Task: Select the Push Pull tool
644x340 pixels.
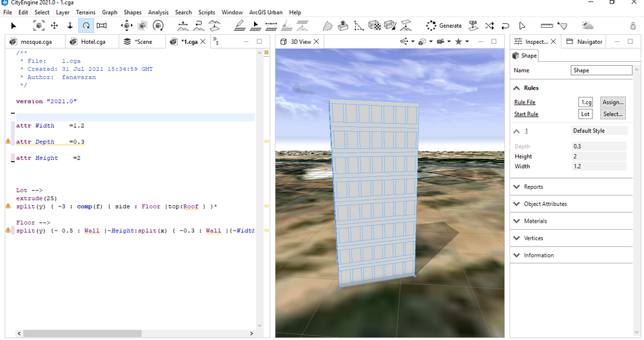Action: coord(343,26)
